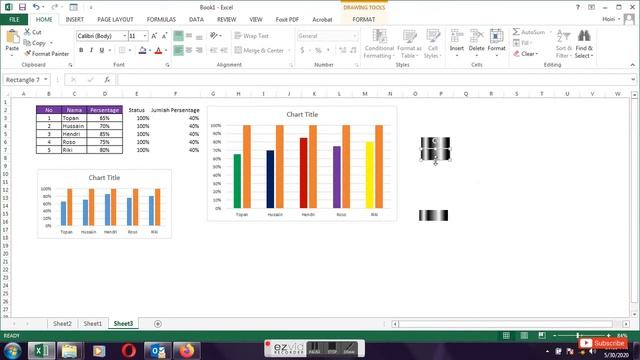
Task: Click the AutoSum icon
Action: click(x=529, y=32)
